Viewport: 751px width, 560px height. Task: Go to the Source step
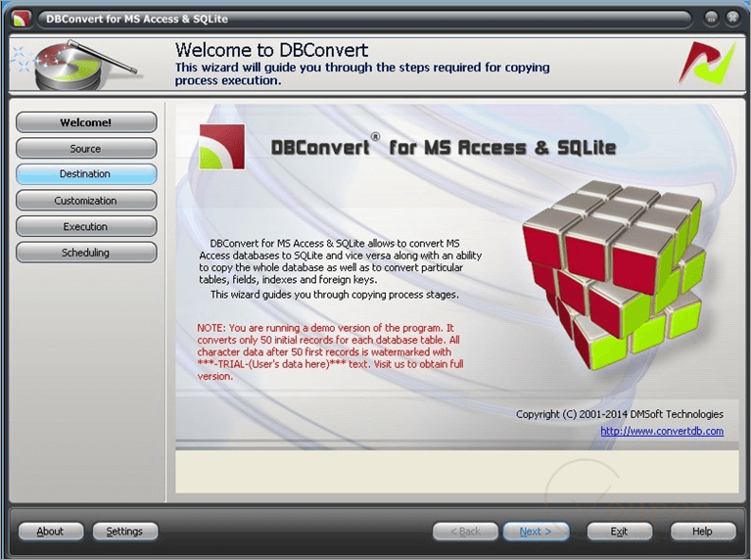86,149
